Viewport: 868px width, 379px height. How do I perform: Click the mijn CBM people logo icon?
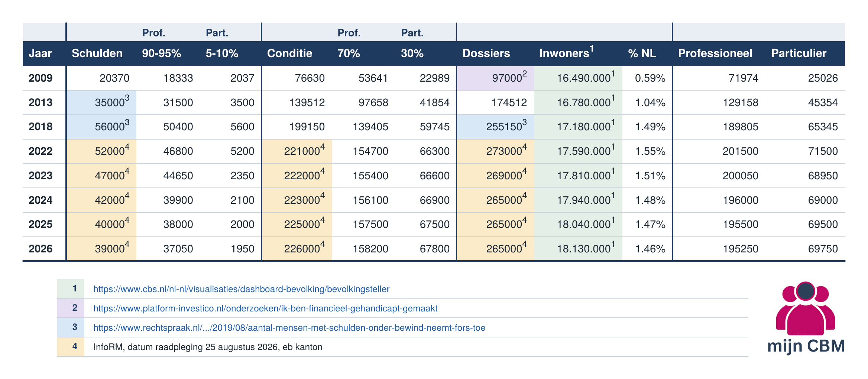click(x=806, y=308)
